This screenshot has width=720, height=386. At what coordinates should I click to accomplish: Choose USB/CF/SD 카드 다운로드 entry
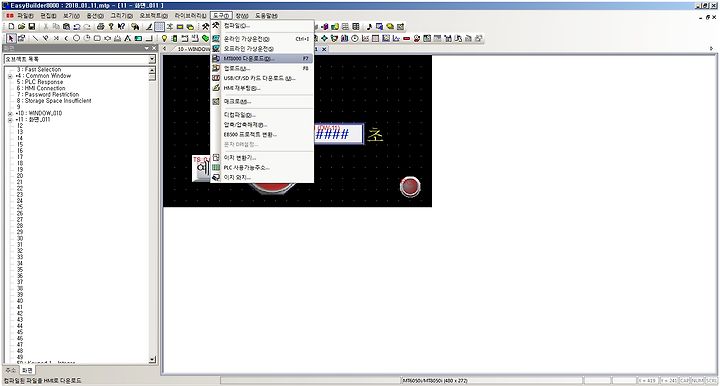262,78
